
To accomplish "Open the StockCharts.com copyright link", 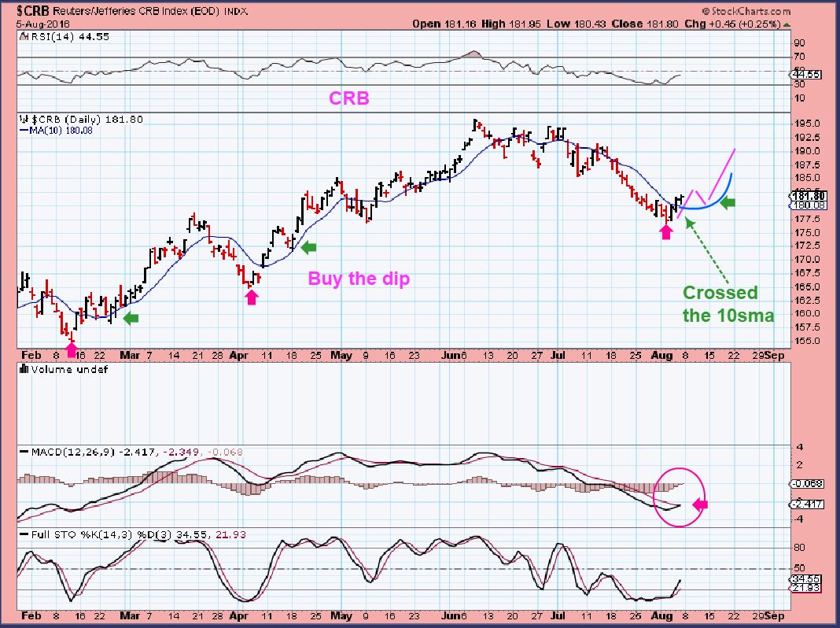I will [x=746, y=11].
